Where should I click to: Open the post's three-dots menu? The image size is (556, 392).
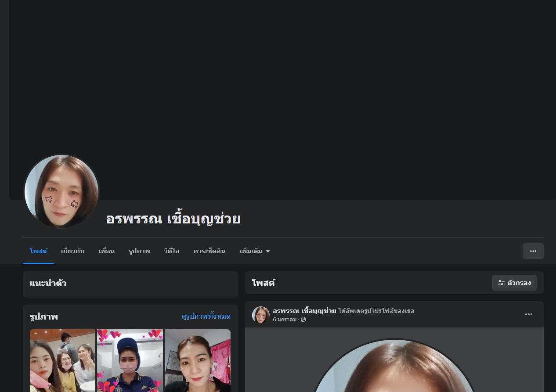coord(529,314)
